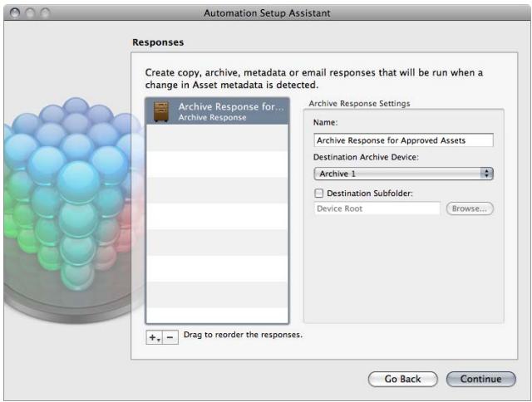This screenshot has width=532, height=402.
Task: Close the Automation Setup Assistant window
Action: click(15, 13)
